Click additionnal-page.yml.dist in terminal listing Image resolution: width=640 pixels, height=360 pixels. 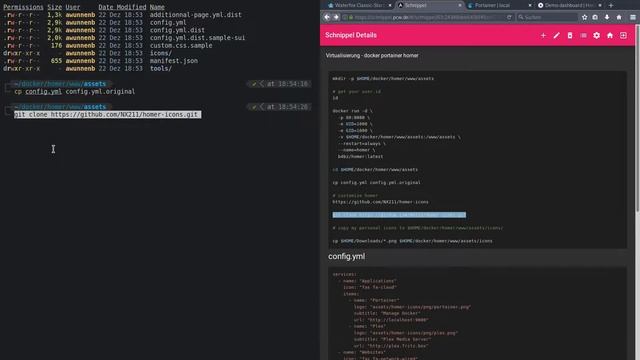click(x=196, y=15)
